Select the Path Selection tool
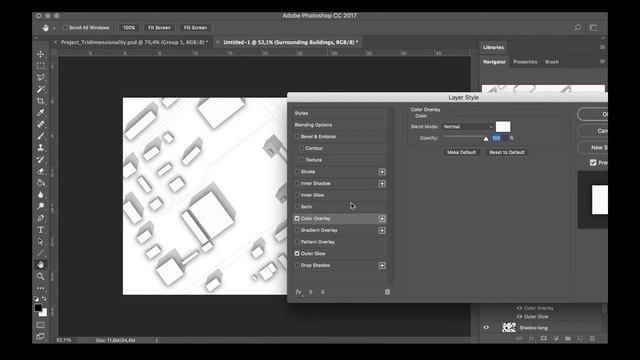The image size is (640, 360). (x=40, y=242)
